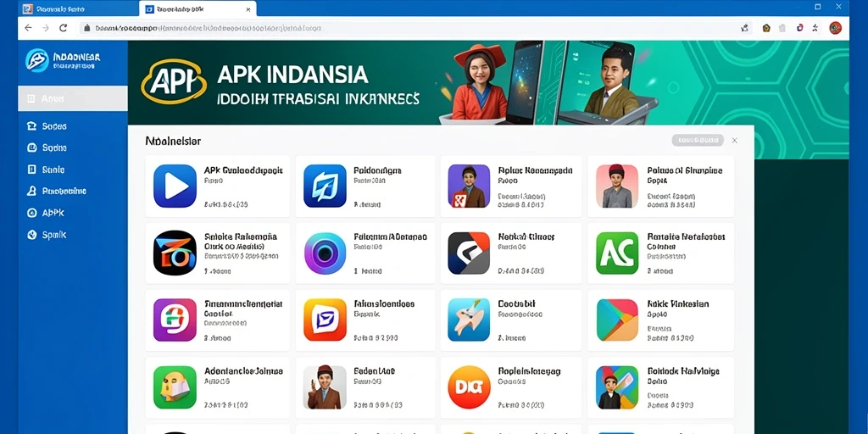Open the orange icon with blue envelope
868x434 pixels.
325,320
